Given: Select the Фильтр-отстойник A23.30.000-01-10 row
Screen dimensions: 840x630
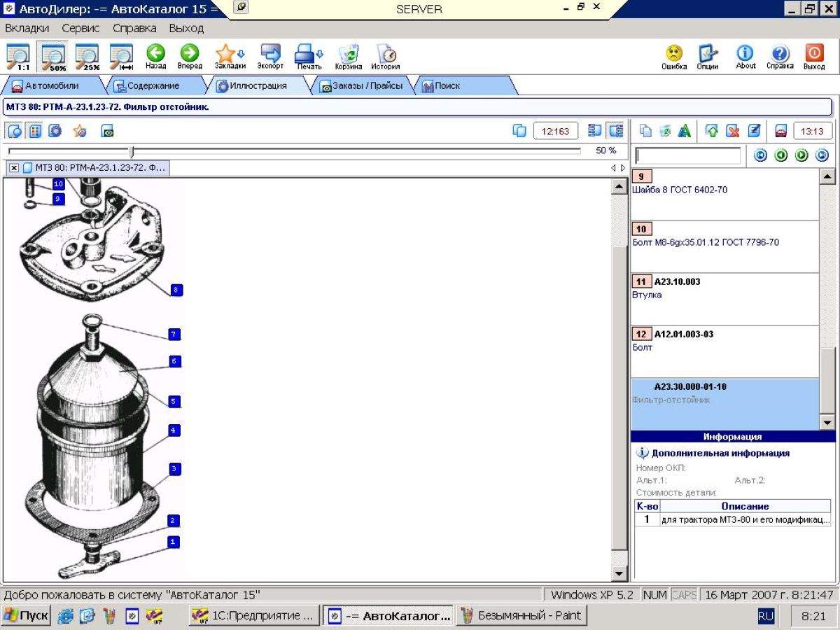Looking at the screenshot, I should click(724, 404).
